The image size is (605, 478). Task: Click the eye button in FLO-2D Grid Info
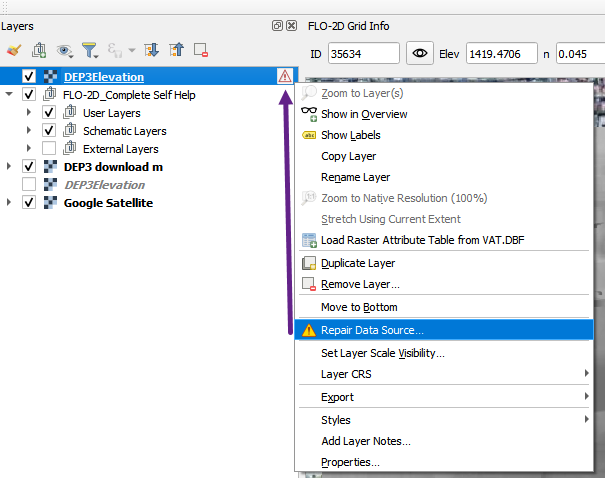(x=420, y=53)
